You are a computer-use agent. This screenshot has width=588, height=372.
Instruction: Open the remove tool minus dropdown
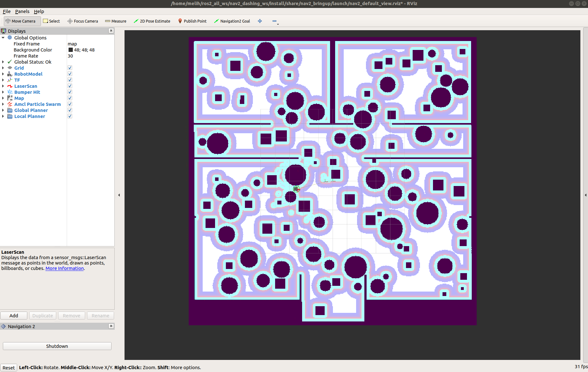(275, 21)
